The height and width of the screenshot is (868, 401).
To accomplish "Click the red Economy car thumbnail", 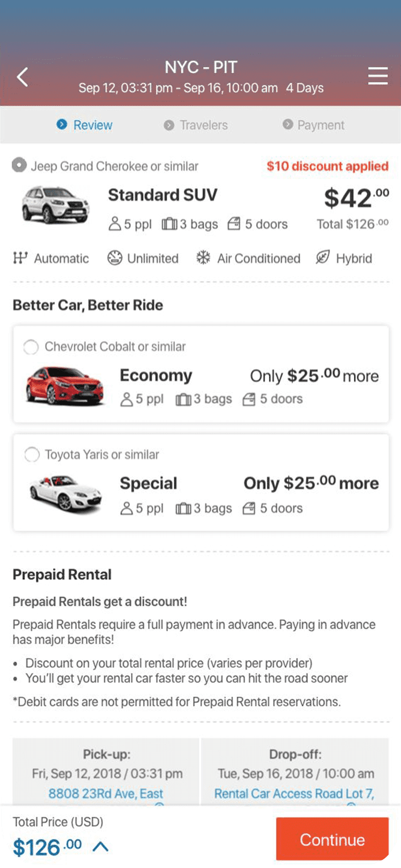I will coord(65,385).
